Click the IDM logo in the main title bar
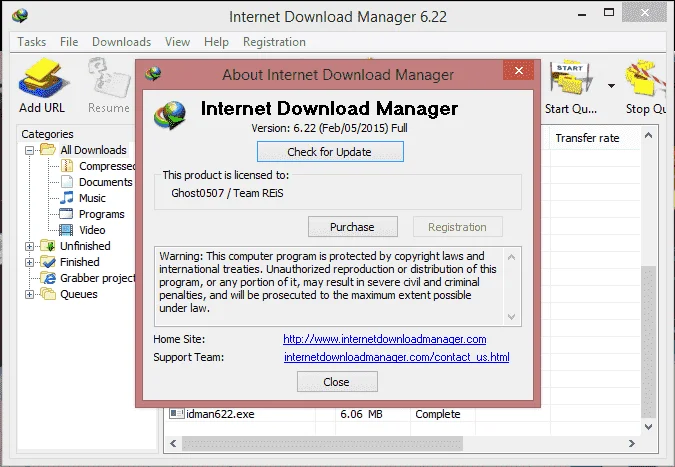This screenshot has height=467, width=675. coord(20,16)
